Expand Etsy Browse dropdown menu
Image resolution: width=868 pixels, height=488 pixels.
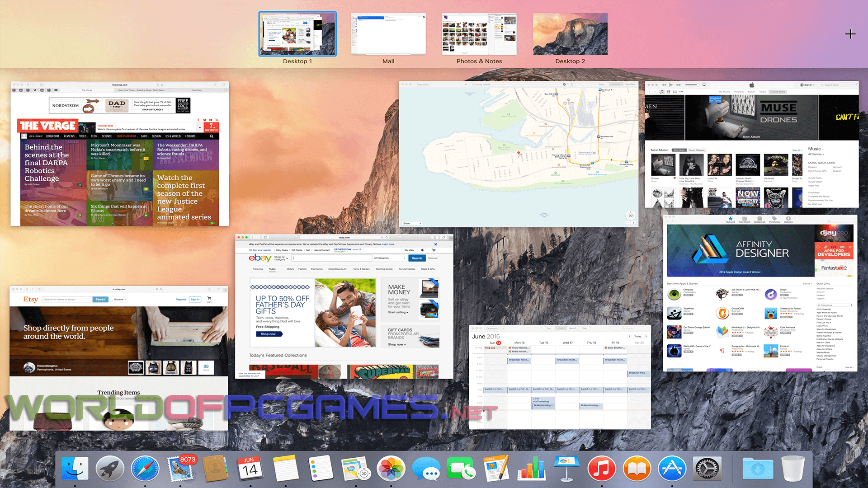(x=120, y=299)
